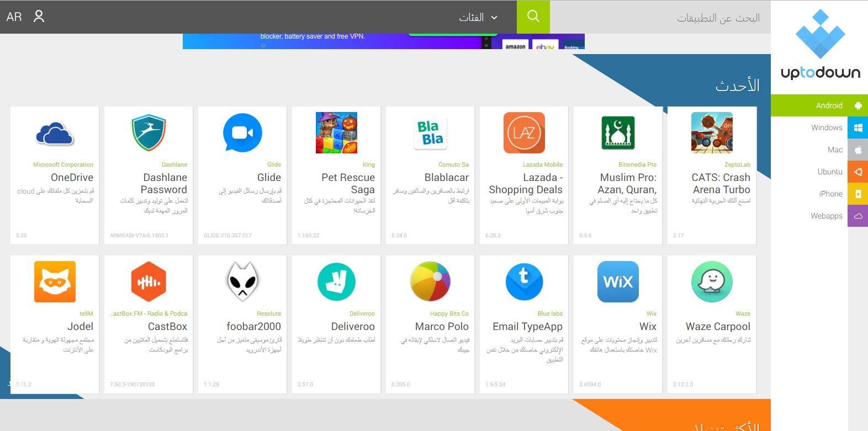
Task: Click the Lazada Mobile developer name
Action: point(543,164)
